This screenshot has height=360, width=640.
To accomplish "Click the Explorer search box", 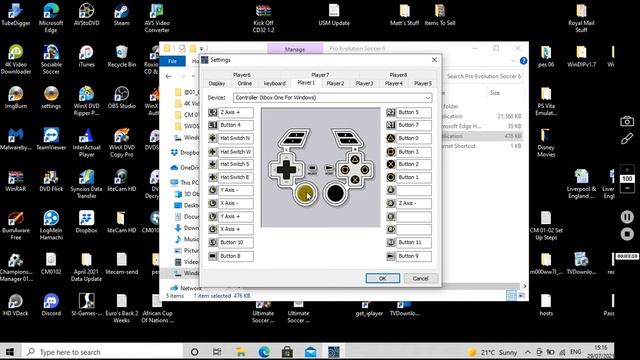I will pyautogui.click(x=483, y=76).
